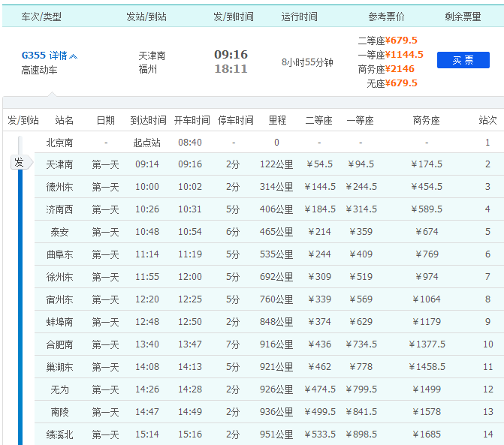Click the blue 买票 buy ticket button

point(463,60)
